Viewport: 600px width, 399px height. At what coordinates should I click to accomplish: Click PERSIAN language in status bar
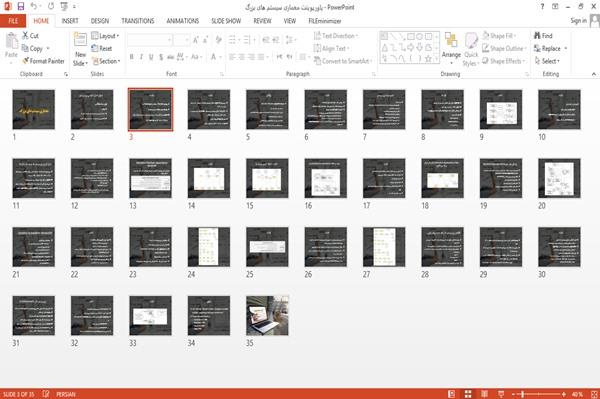coord(66,394)
